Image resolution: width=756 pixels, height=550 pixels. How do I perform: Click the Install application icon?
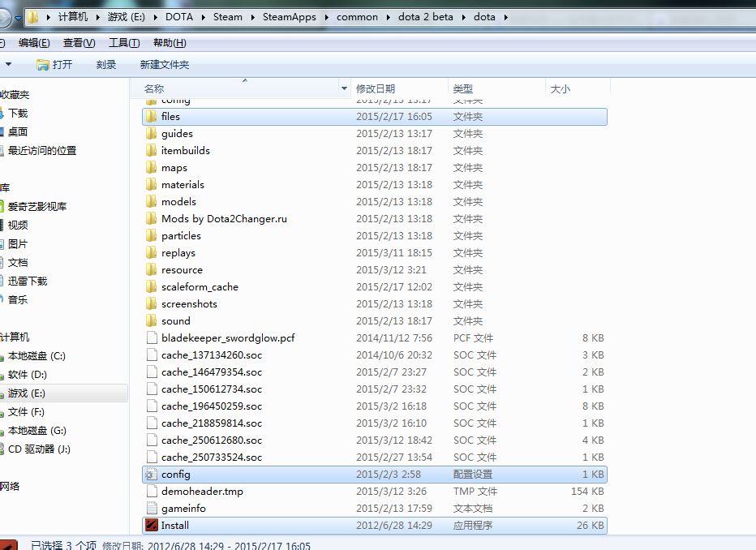pos(152,526)
